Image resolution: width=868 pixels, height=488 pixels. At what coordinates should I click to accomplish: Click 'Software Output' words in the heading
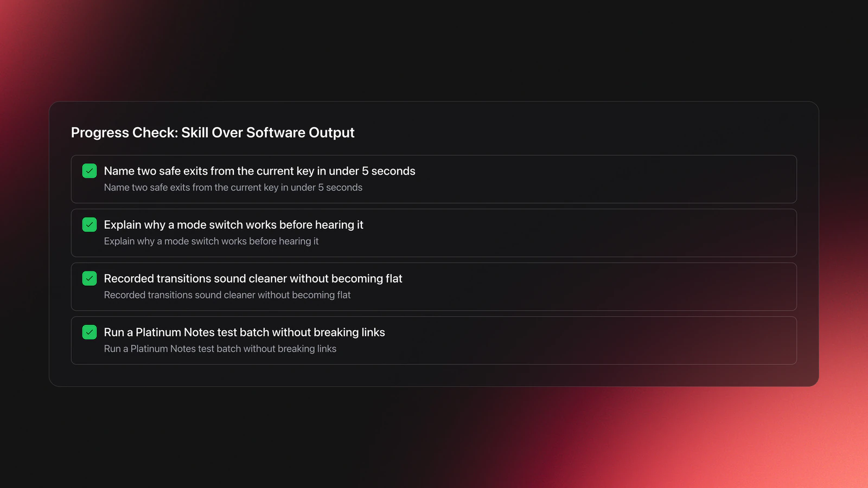301,133
